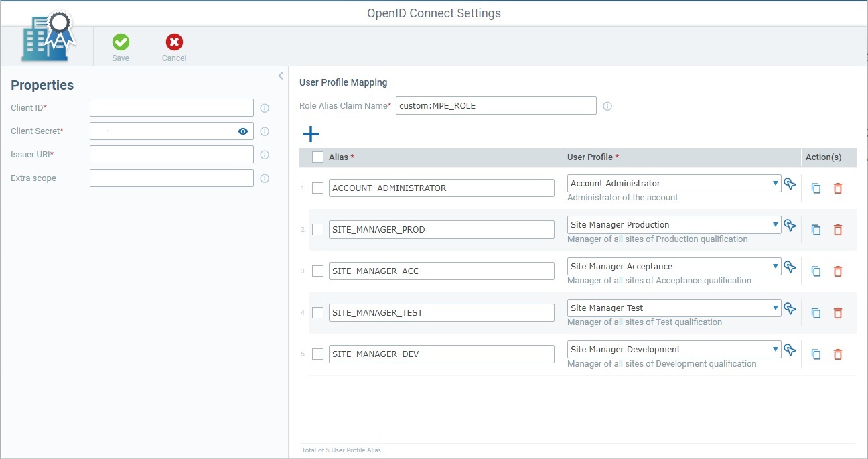Image resolution: width=868 pixels, height=459 pixels.
Task: Check the SITE_MANAGER_ACC row checkbox
Action: 318,271
